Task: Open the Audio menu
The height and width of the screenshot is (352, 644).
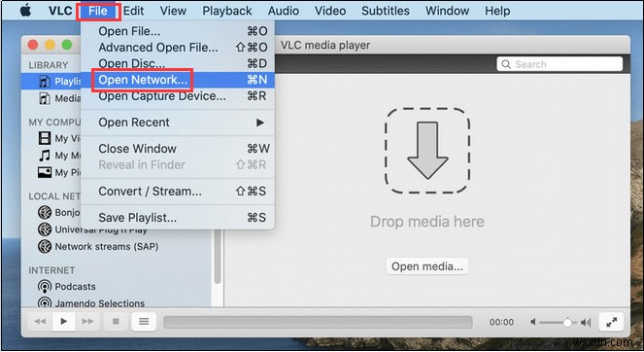Action: click(284, 11)
